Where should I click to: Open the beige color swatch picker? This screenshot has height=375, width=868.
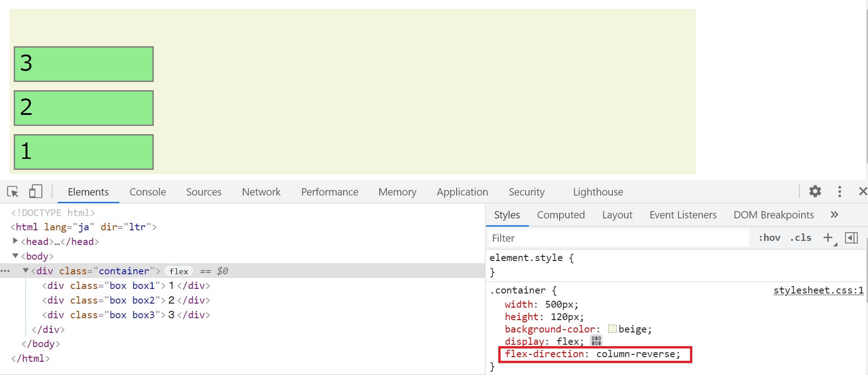coord(612,329)
